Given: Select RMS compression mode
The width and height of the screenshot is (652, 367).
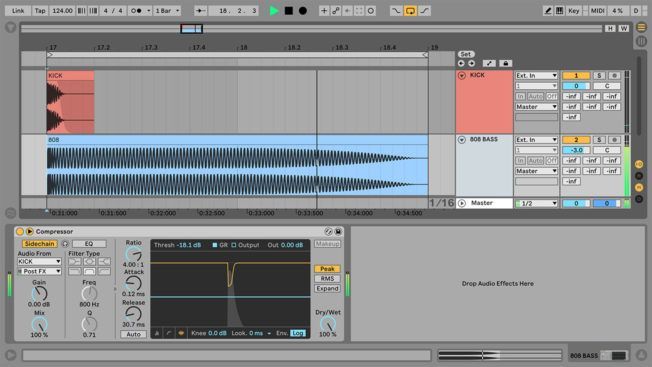Looking at the screenshot, I should tap(327, 278).
